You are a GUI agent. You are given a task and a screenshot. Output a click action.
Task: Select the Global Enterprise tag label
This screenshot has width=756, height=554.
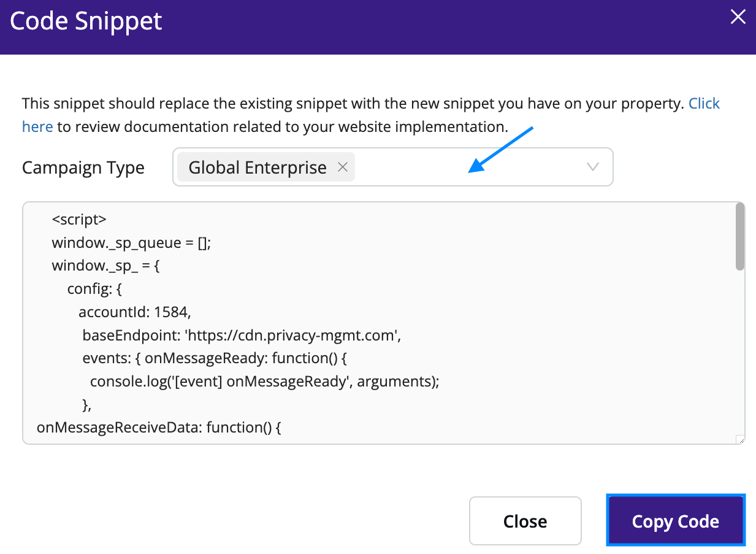pos(258,167)
